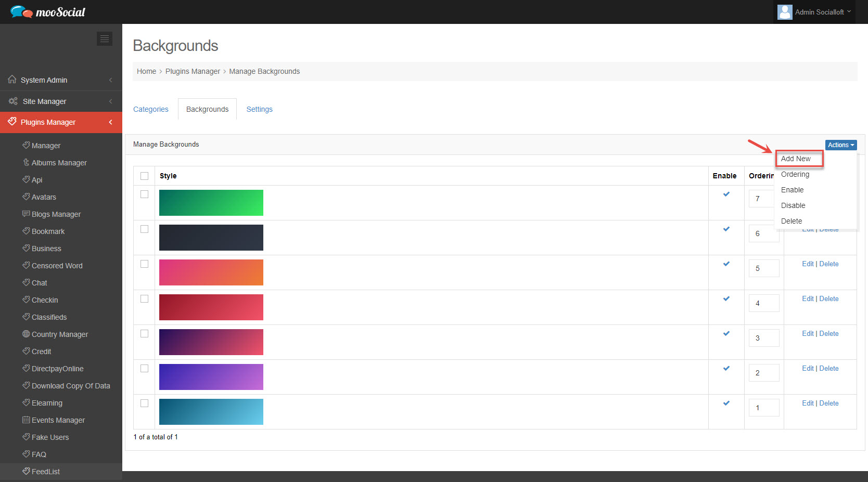
Task: Click the System Admin home icon
Action: pos(12,80)
